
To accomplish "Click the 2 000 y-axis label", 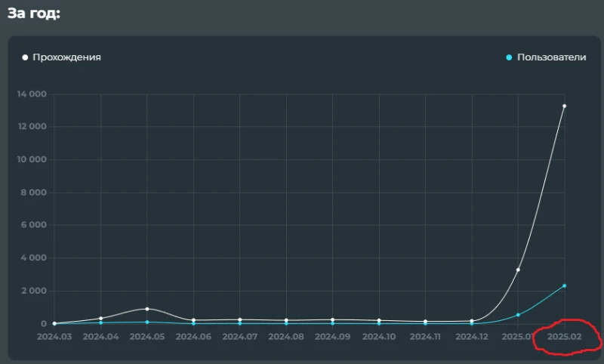I will [34, 291].
